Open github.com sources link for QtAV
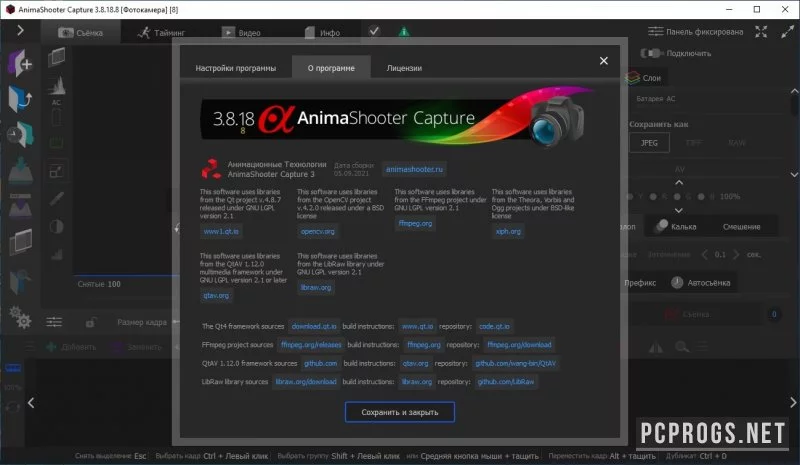The image size is (800, 465). pos(320,363)
